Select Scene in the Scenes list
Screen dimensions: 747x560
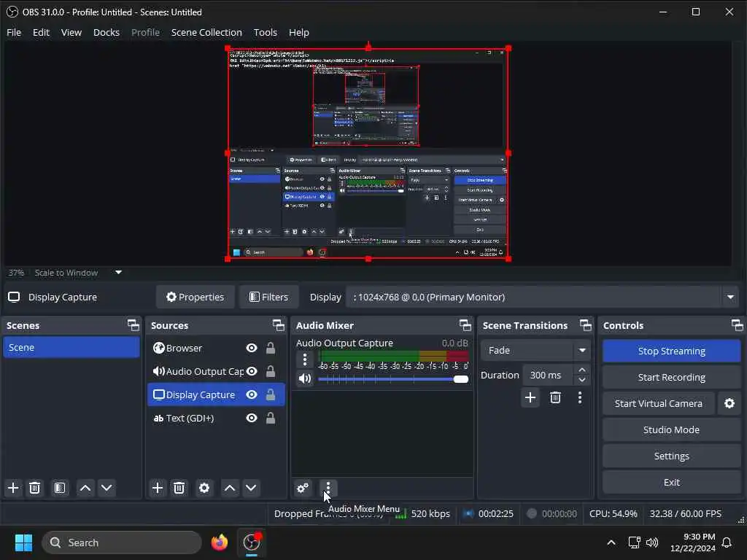tap(71, 348)
